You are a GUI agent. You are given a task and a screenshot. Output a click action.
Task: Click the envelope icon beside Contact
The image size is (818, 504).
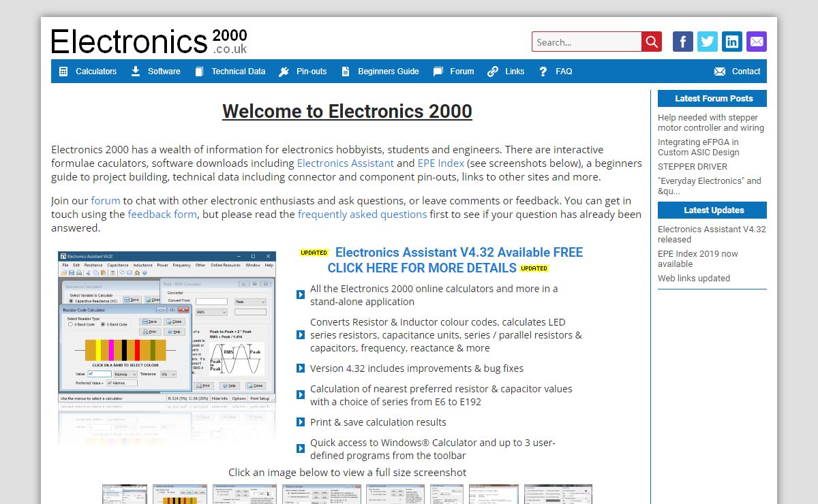pyautogui.click(x=719, y=72)
